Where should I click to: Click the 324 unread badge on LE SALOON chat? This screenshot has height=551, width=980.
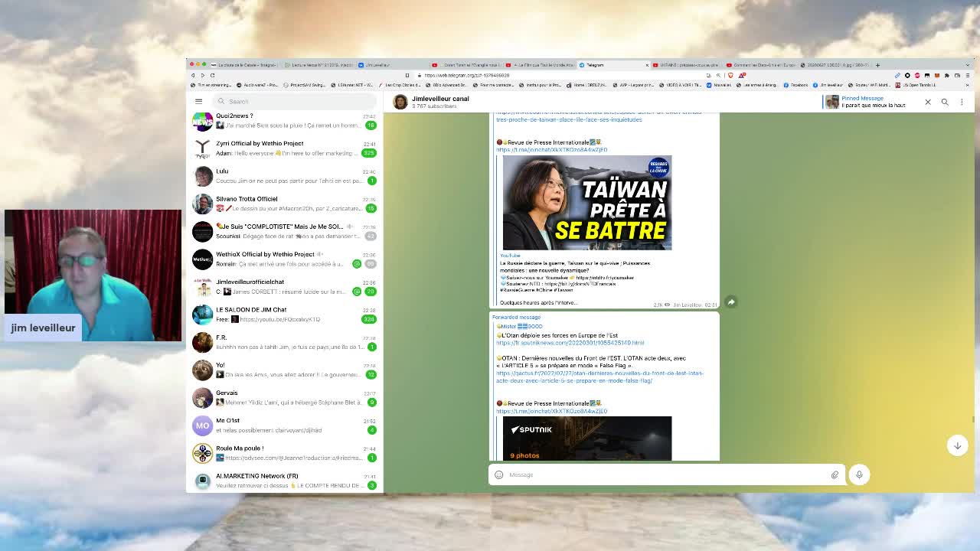point(369,319)
